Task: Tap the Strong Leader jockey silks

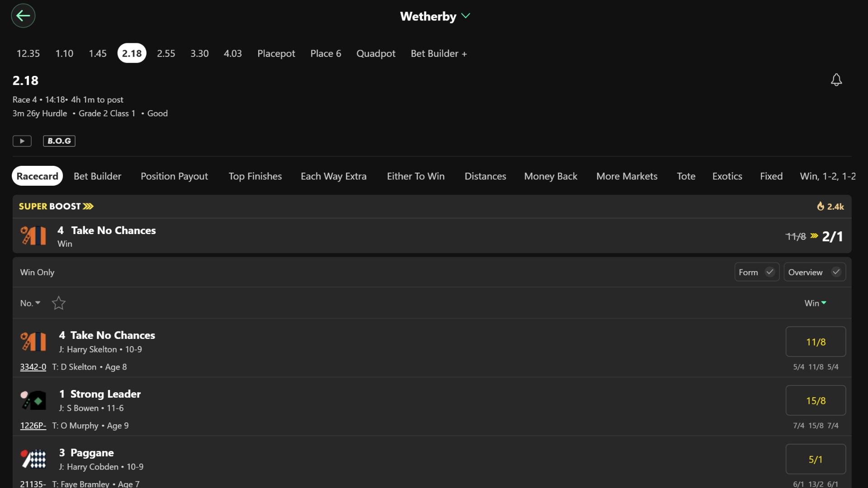Action: click(33, 400)
